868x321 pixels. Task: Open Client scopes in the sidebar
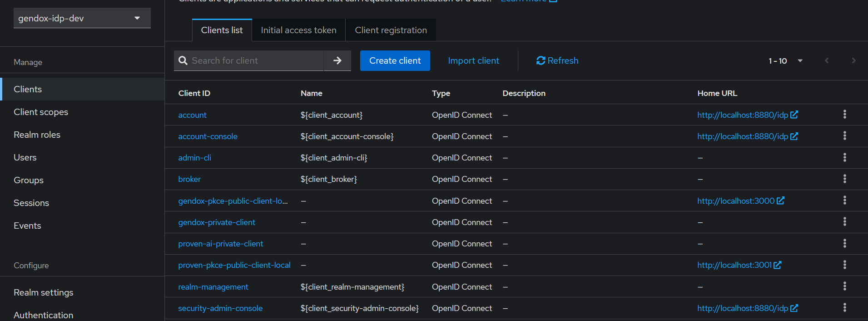pyautogui.click(x=41, y=112)
